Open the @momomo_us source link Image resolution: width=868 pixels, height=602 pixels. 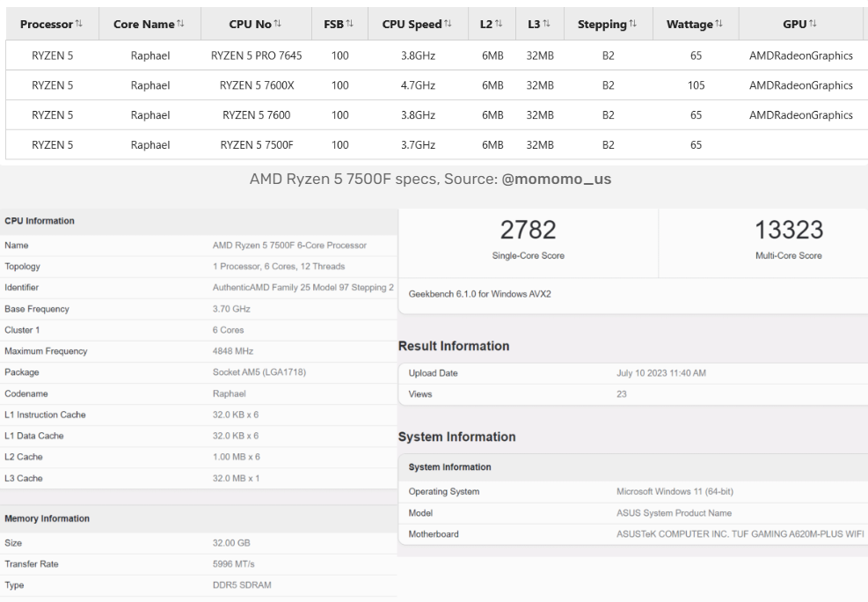click(557, 179)
